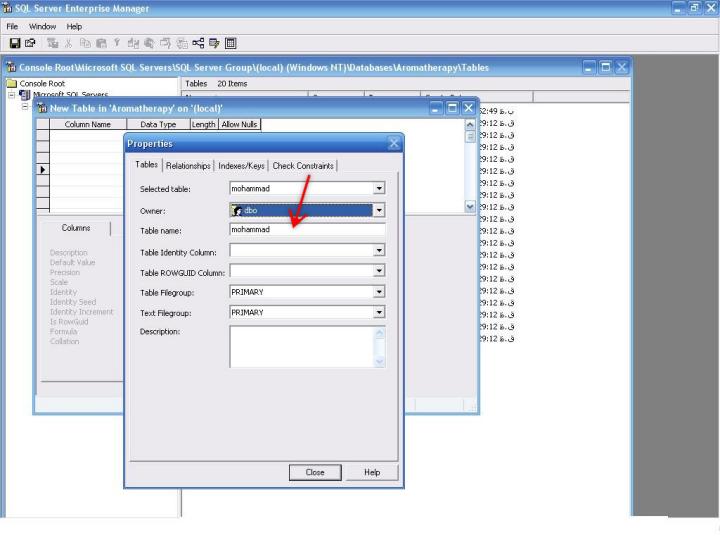
Task: Click the dbo owner user icon
Action: tap(237, 211)
